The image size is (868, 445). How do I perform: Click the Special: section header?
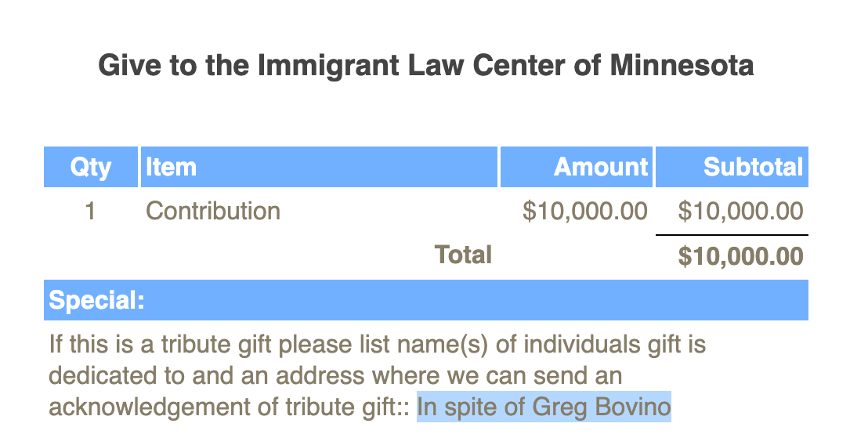[426, 300]
